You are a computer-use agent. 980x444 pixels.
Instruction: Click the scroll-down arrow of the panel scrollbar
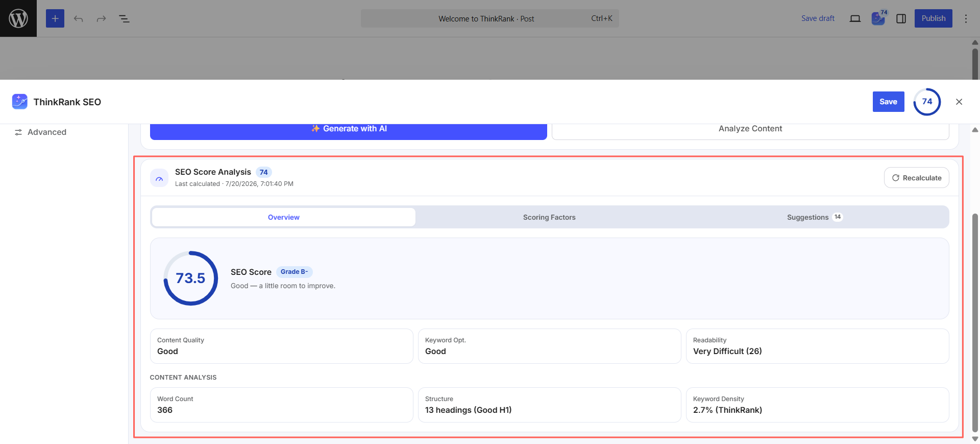(x=975, y=439)
